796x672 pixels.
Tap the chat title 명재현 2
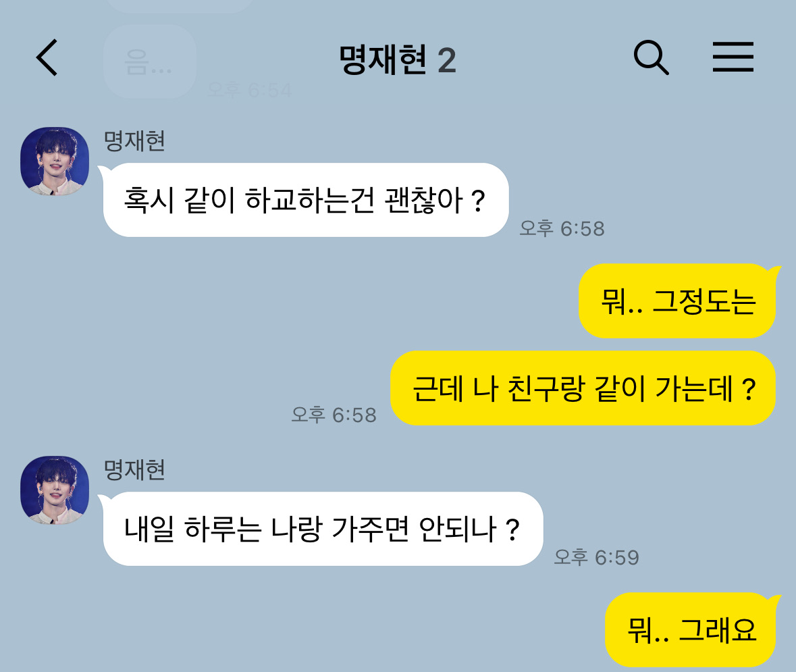[x=398, y=60]
